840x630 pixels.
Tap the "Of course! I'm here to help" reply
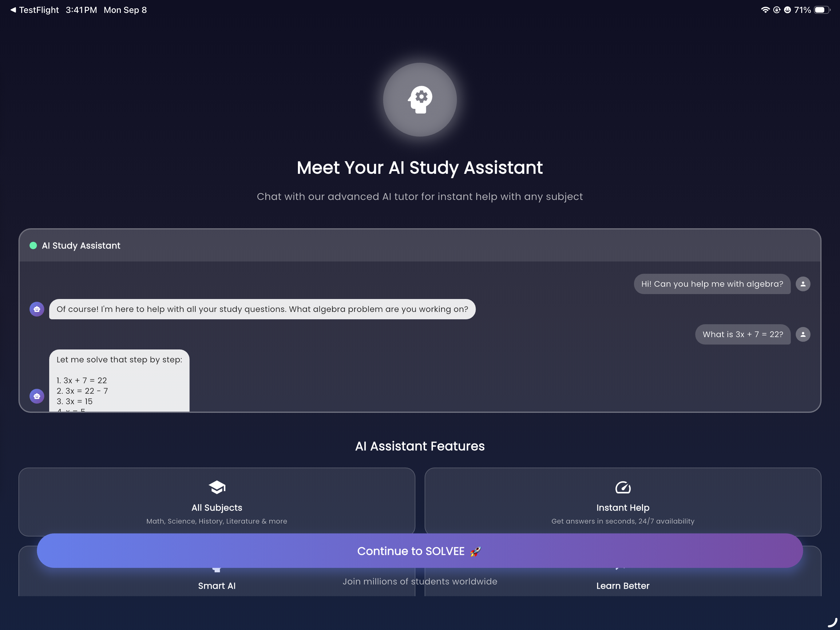pyautogui.click(x=262, y=309)
